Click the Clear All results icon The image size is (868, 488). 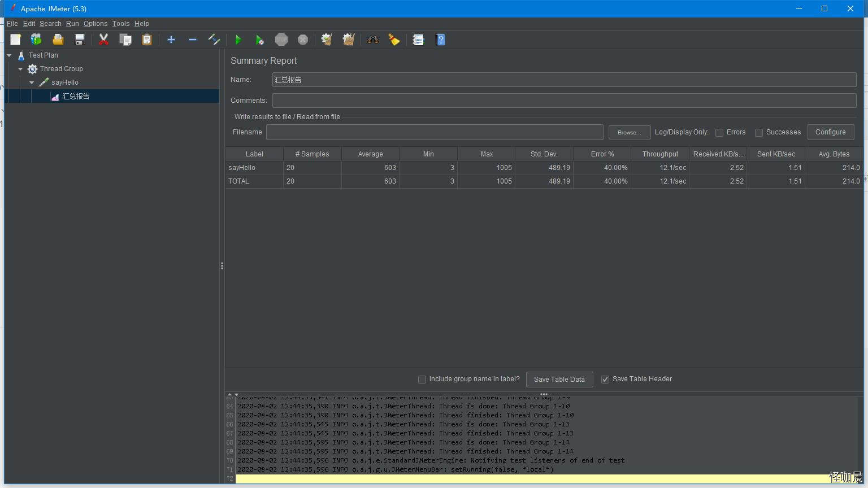click(x=349, y=40)
